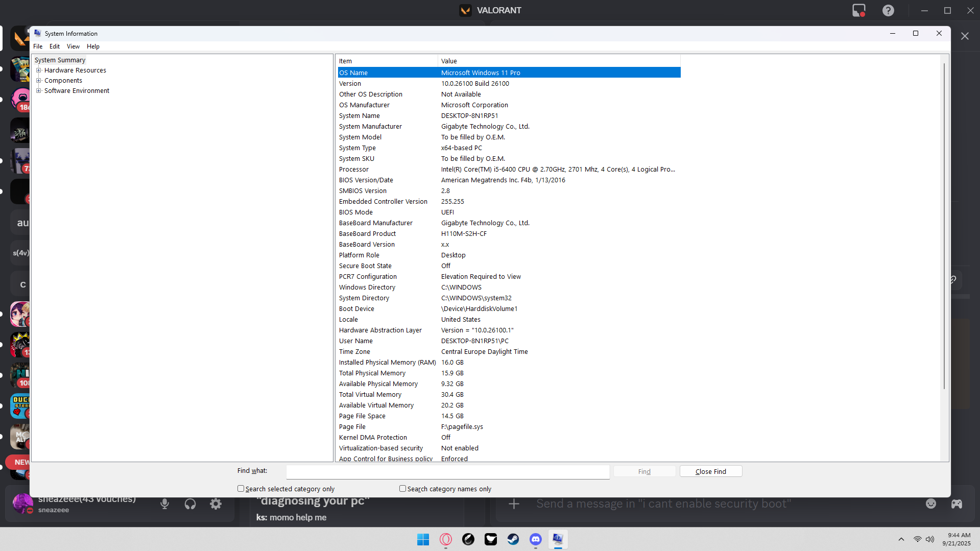Select System Summary in the tree
Viewport: 980px width, 551px height.
60,60
